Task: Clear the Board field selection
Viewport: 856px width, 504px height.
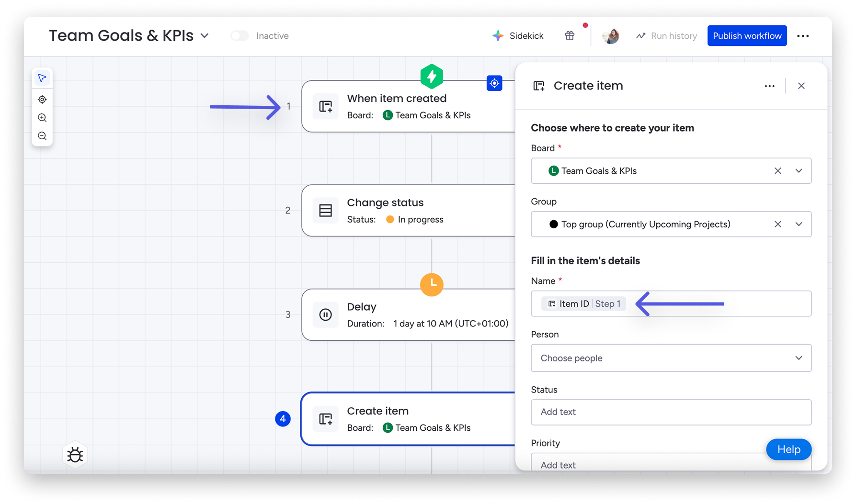Action: coord(778,171)
